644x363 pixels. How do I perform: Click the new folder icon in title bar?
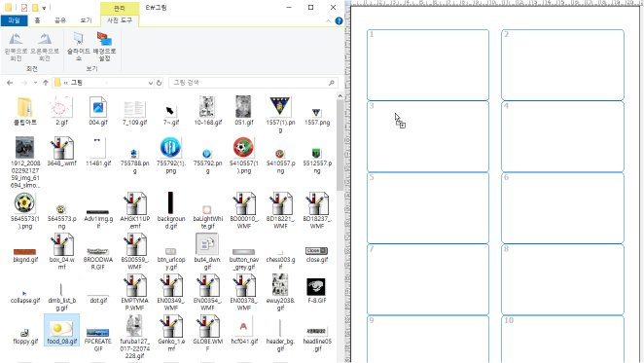coord(35,8)
